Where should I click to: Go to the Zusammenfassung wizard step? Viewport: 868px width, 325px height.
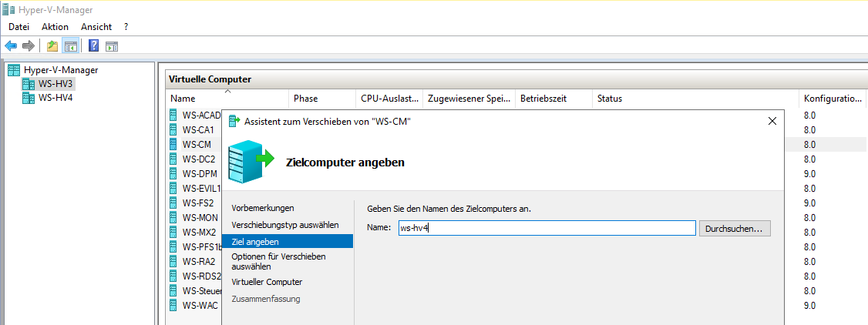tap(266, 299)
